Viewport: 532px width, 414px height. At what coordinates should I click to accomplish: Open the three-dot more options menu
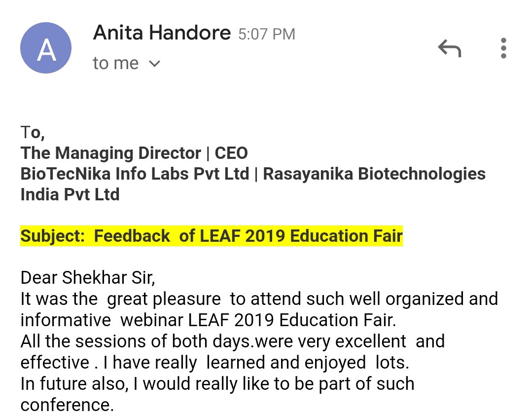(x=503, y=48)
